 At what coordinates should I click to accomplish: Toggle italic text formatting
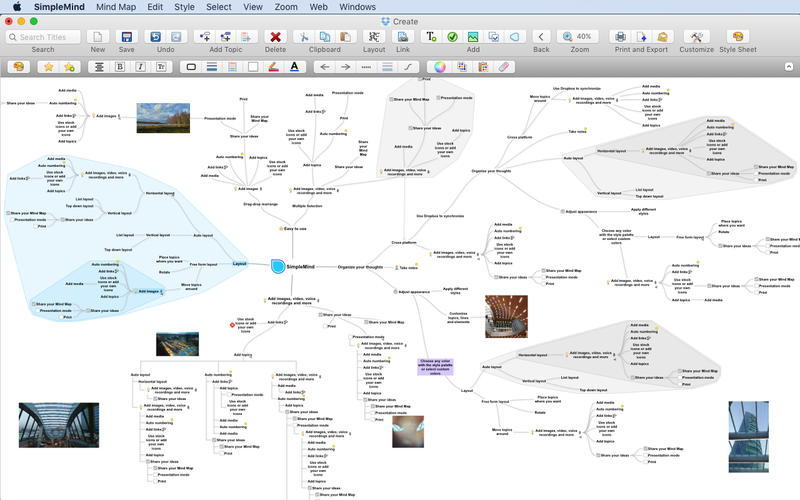(140, 67)
